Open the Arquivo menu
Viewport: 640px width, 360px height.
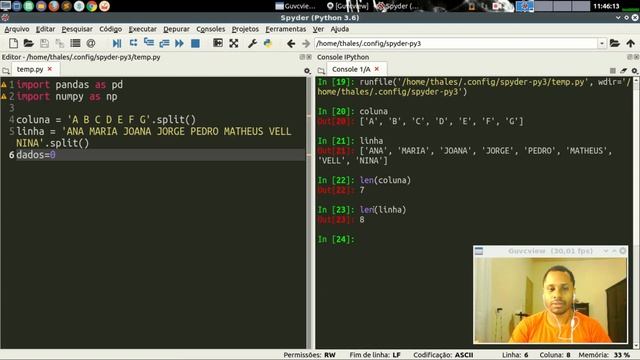click(17, 29)
